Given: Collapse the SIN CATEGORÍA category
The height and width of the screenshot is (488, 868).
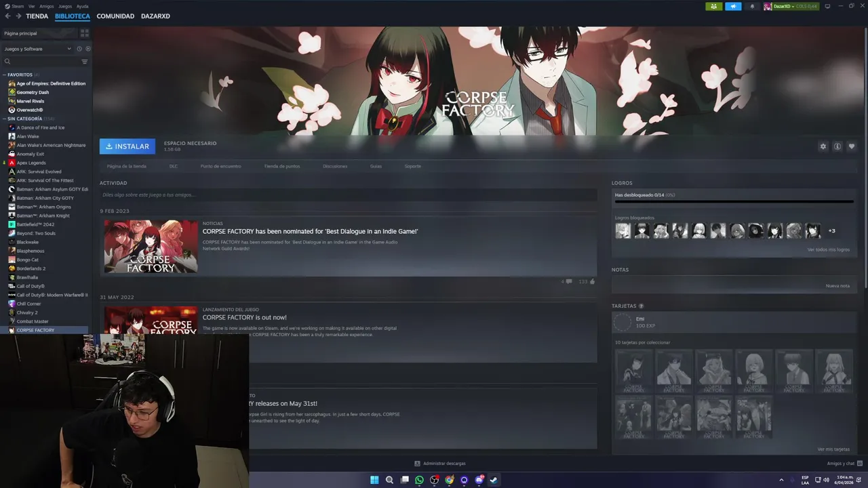Looking at the screenshot, I should click(5, 119).
